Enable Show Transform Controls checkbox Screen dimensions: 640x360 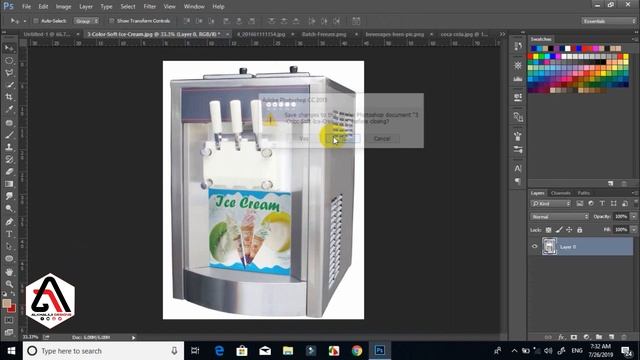pos(111,21)
